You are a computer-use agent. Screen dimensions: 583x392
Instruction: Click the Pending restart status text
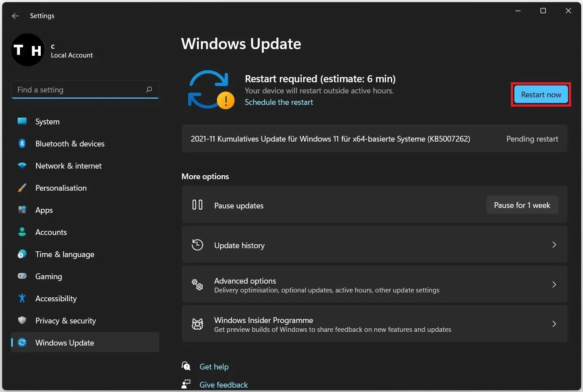[532, 139]
